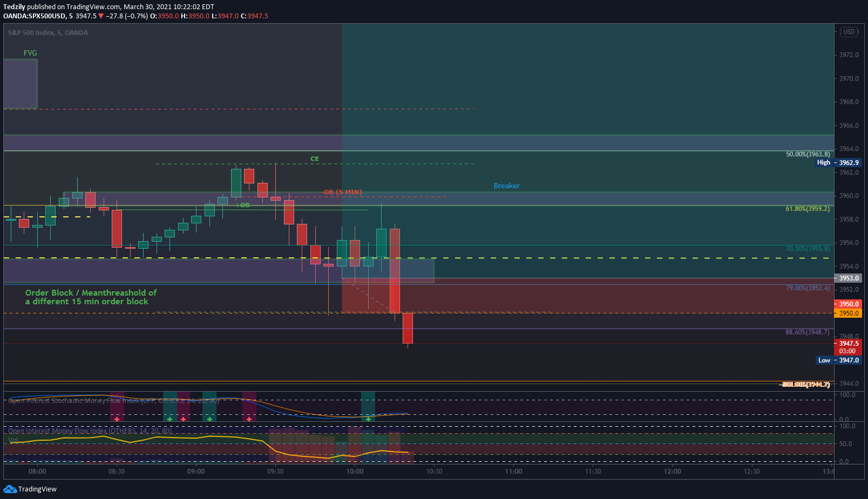The width and height of the screenshot is (868, 499).
Task: Click the green plus marker near 10:00
Action: (x=368, y=419)
